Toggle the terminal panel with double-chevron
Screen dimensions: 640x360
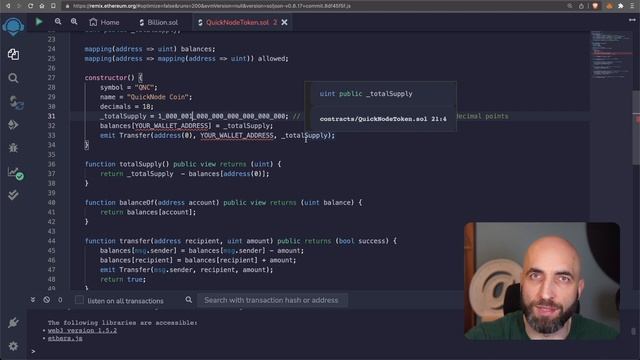[x=33, y=300]
